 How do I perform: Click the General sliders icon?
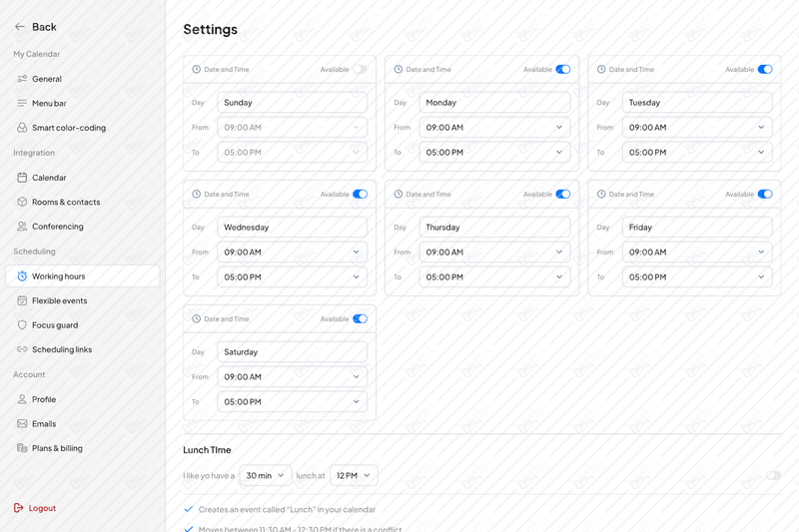pos(22,79)
